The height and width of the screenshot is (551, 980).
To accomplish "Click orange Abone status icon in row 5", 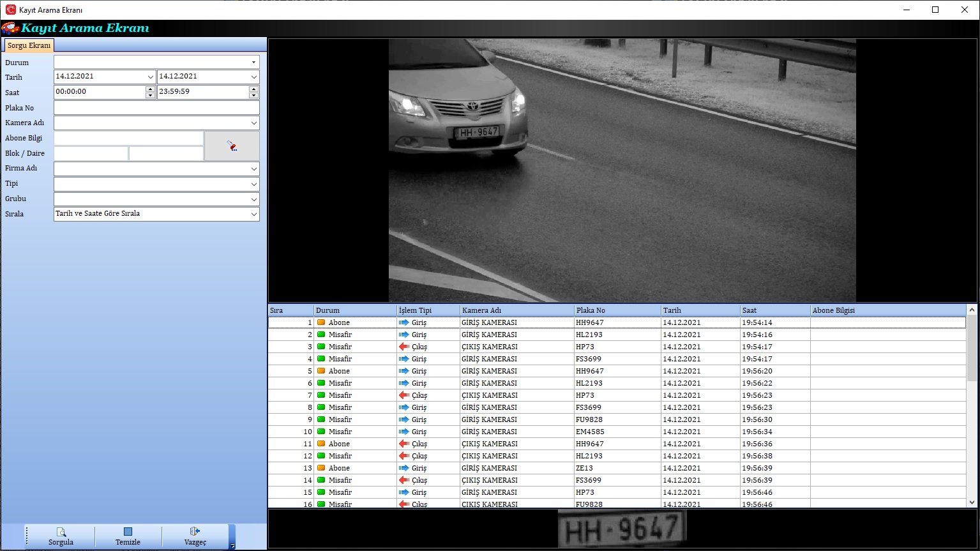I will tap(321, 371).
